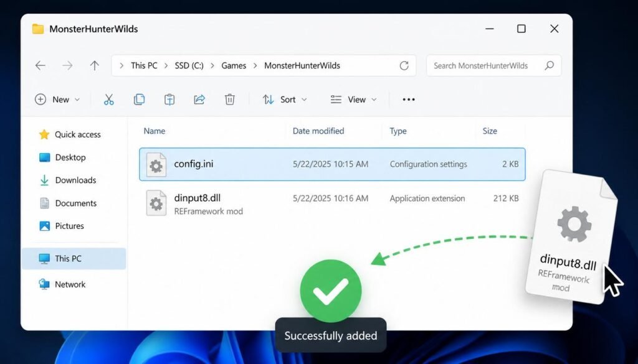Select the dinput8.dll file name in list
638x364 pixels.
[198, 198]
